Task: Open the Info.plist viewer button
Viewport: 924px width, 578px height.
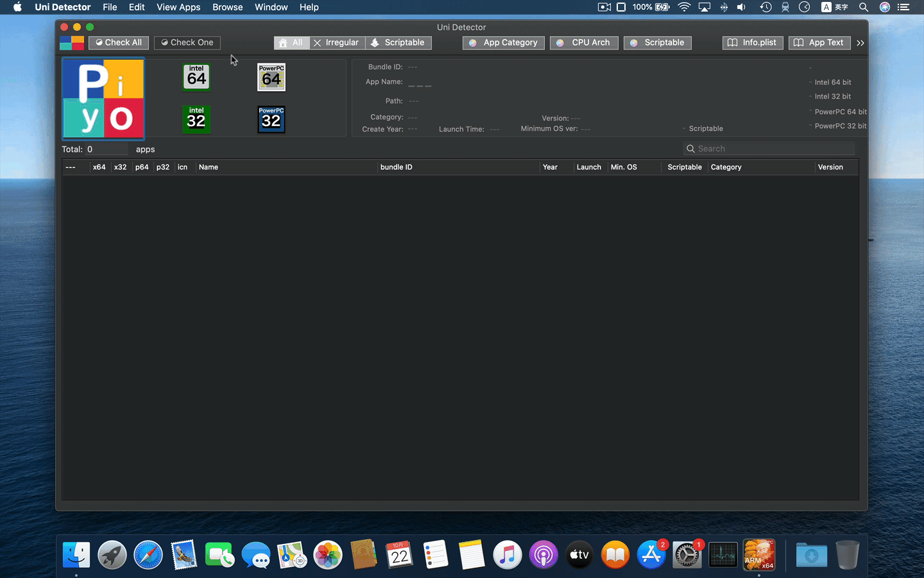Action: [753, 42]
